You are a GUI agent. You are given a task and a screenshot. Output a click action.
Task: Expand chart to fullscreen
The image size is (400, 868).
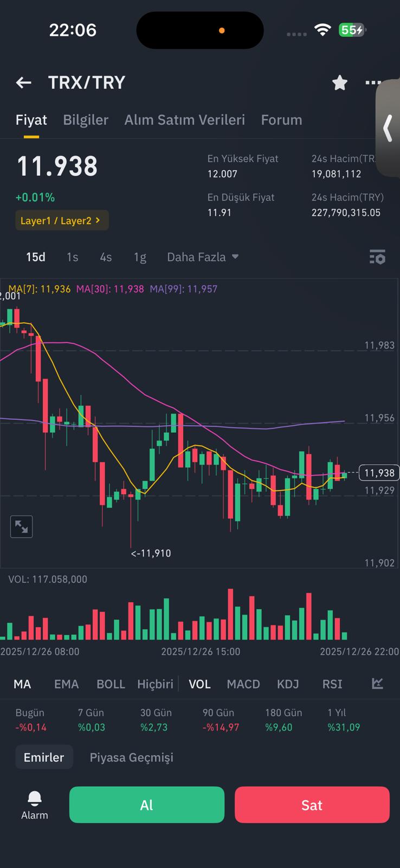pyautogui.click(x=22, y=526)
